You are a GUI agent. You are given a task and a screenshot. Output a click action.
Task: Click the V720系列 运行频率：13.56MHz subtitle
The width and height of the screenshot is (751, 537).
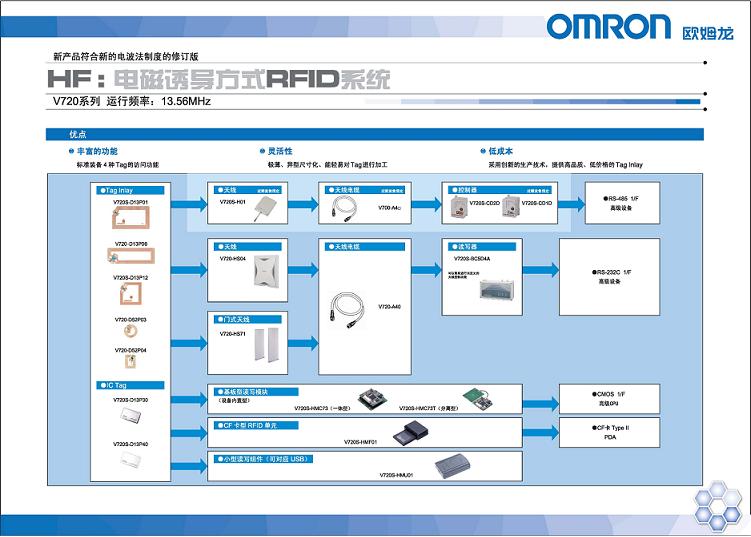132,101
